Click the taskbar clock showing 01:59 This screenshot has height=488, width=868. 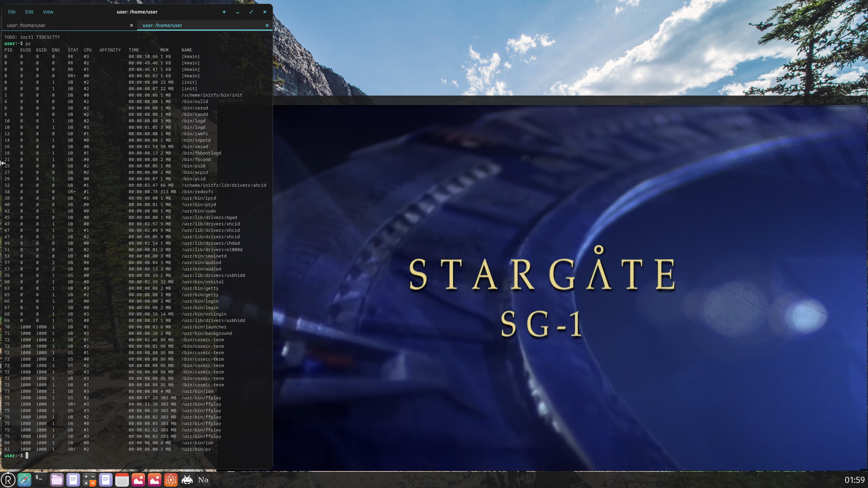click(854, 480)
